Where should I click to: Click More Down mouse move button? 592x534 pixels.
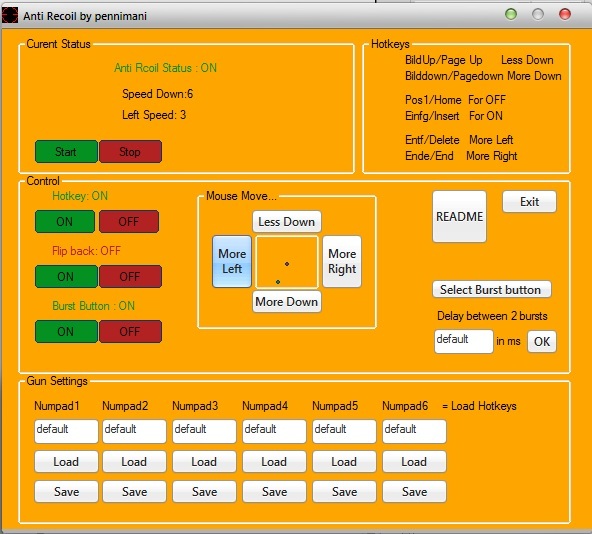[x=287, y=301]
